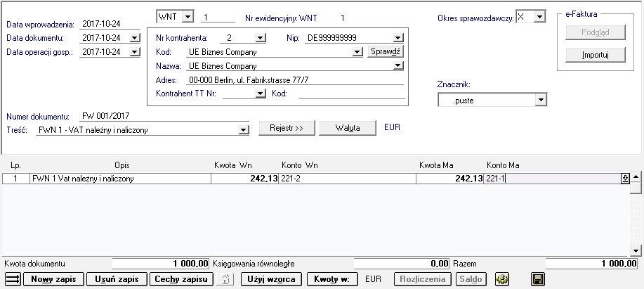This screenshot has height=289, width=644.
Task: Click the arrows icon left of Nowy zapis
Action: coord(13,280)
